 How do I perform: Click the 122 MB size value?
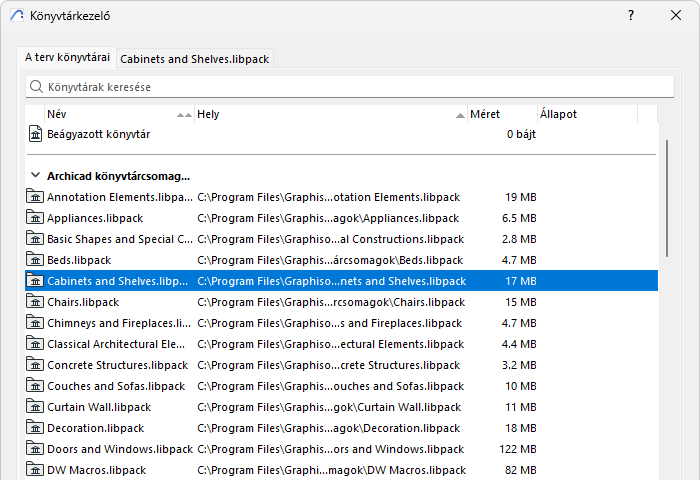[518, 449]
